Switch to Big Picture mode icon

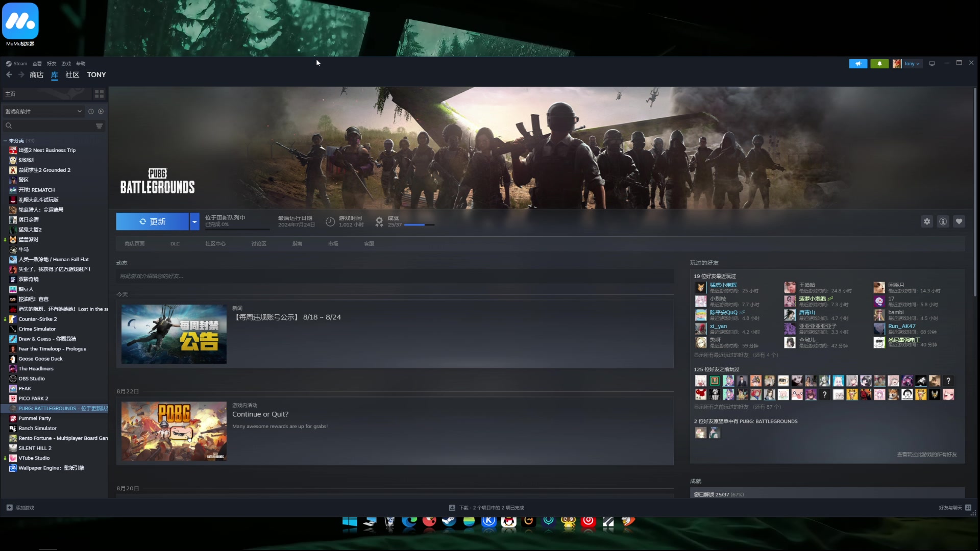click(932, 64)
